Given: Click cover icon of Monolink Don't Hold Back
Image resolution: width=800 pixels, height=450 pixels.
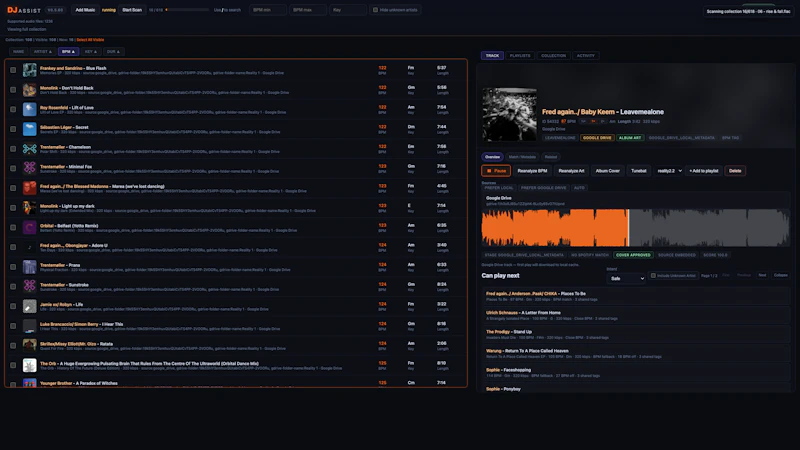Looking at the screenshot, I should click(30, 90).
